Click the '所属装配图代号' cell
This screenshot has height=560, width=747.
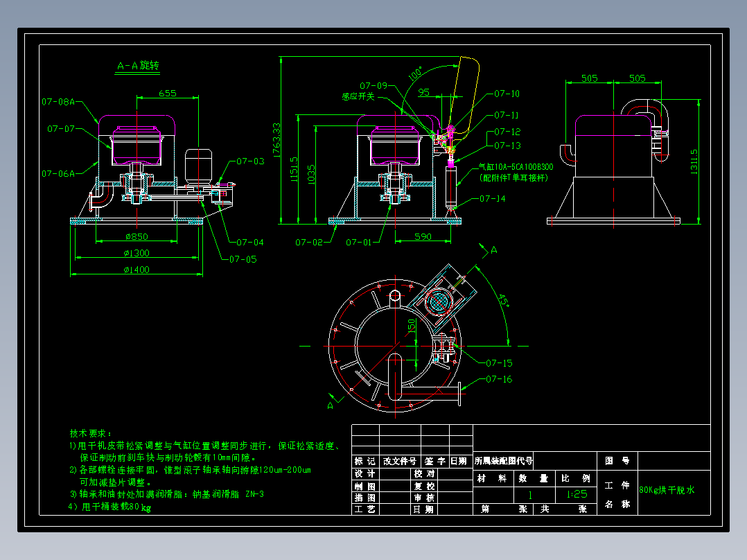coord(504,461)
